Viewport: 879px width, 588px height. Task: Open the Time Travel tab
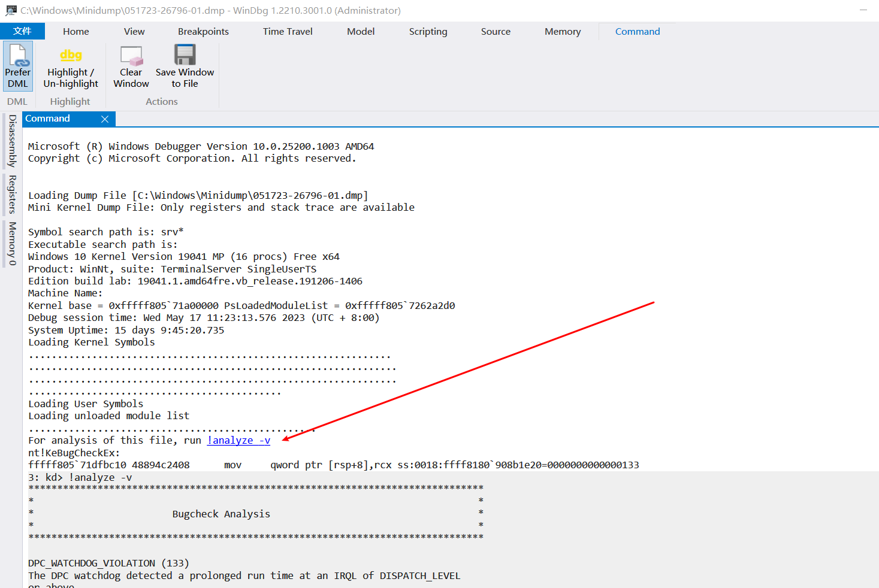tap(288, 32)
